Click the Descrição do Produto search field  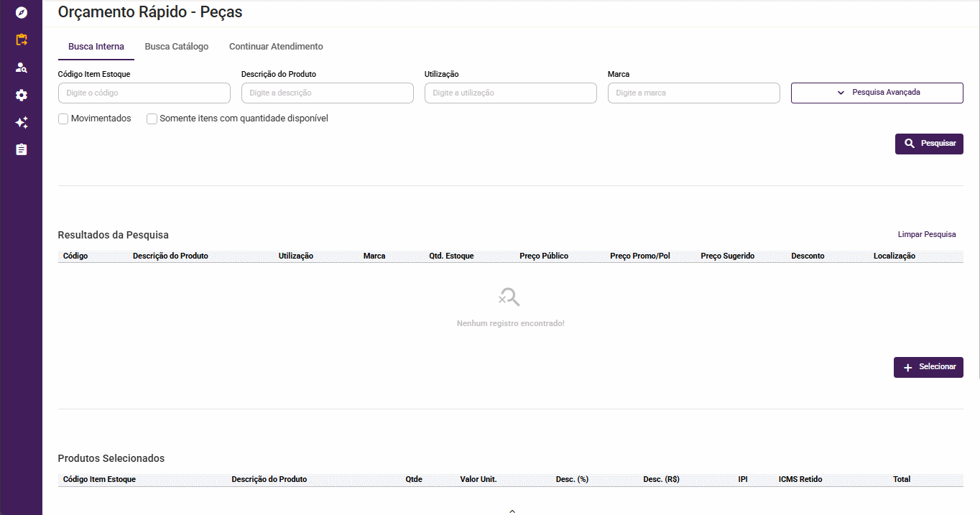pyautogui.click(x=328, y=93)
